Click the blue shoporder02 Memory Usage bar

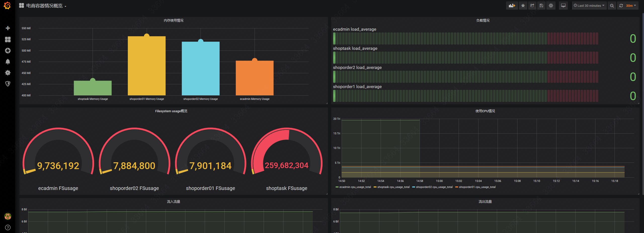200,68
